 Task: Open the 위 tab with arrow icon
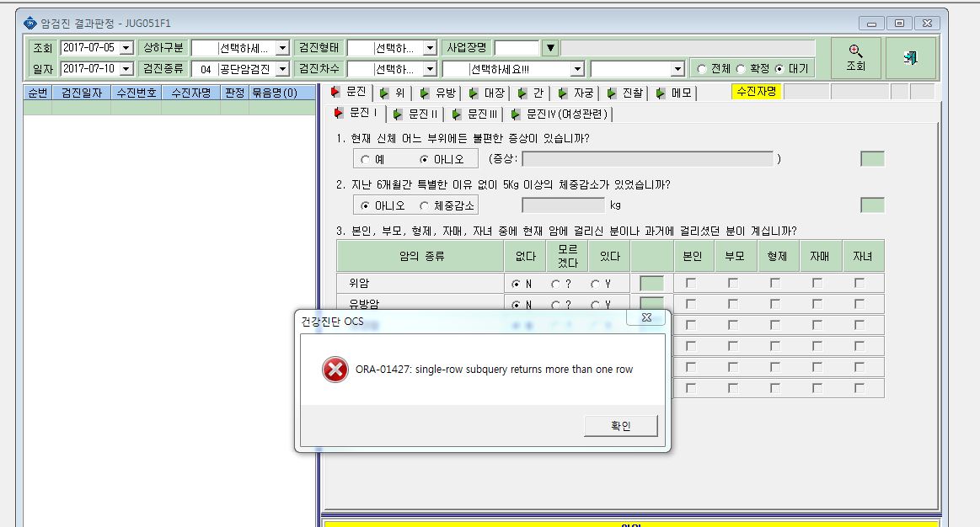(394, 93)
